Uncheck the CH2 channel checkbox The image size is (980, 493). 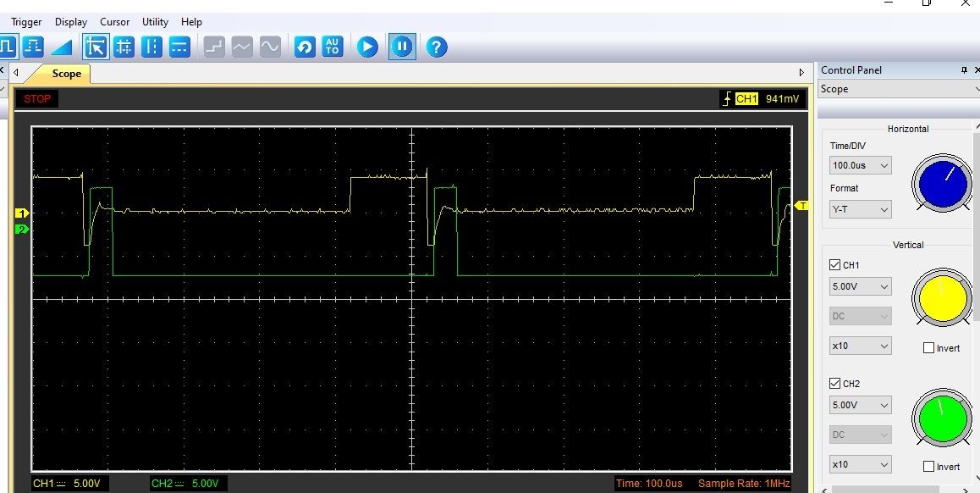(x=835, y=384)
